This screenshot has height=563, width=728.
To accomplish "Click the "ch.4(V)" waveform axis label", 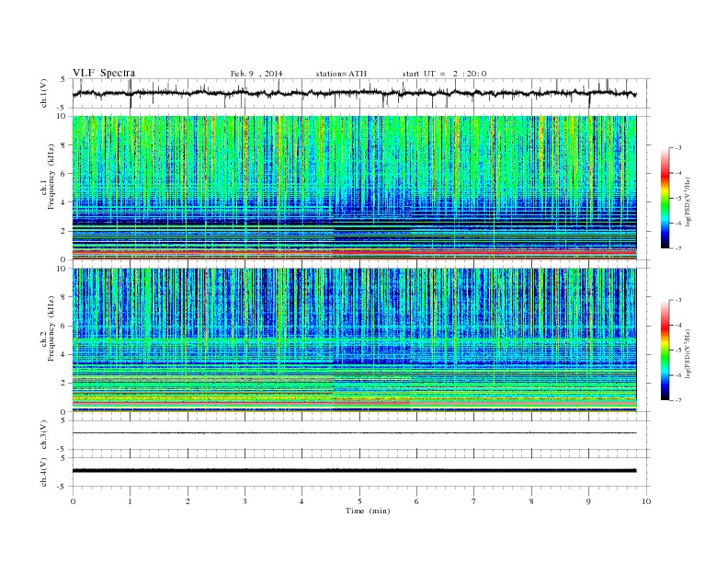I will click(43, 472).
